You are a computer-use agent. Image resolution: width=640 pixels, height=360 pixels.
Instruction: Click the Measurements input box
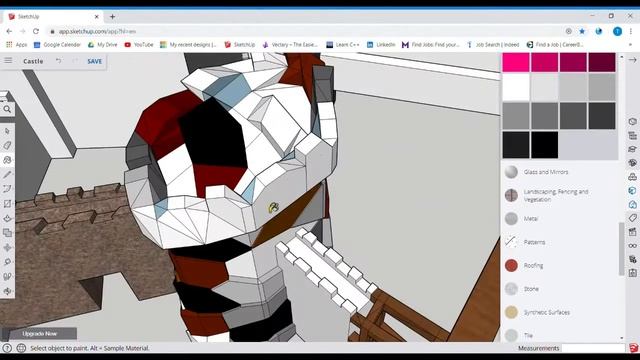click(593, 348)
